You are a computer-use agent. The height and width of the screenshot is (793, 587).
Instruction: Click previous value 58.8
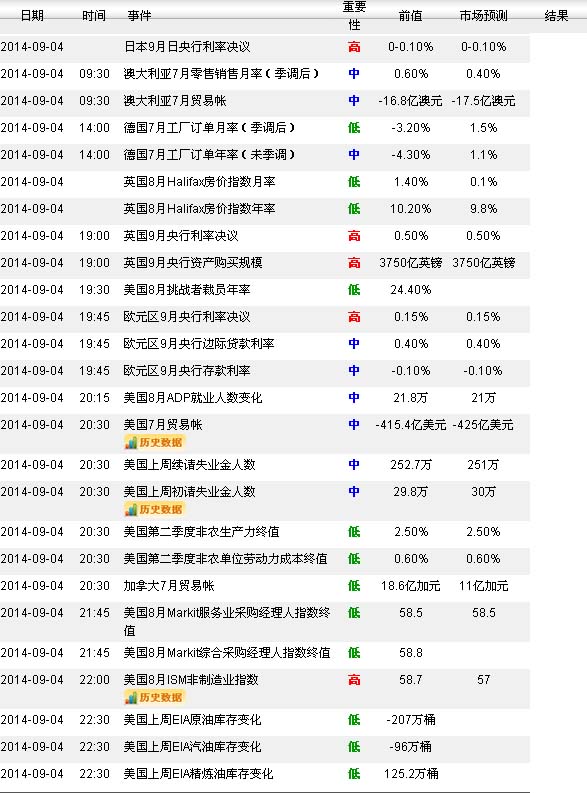(411, 653)
